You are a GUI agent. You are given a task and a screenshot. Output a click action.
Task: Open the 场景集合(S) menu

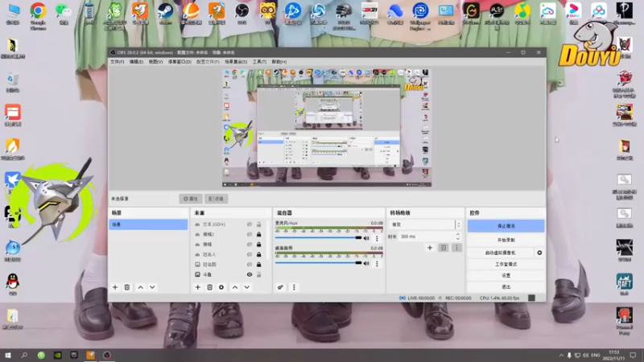click(236, 62)
